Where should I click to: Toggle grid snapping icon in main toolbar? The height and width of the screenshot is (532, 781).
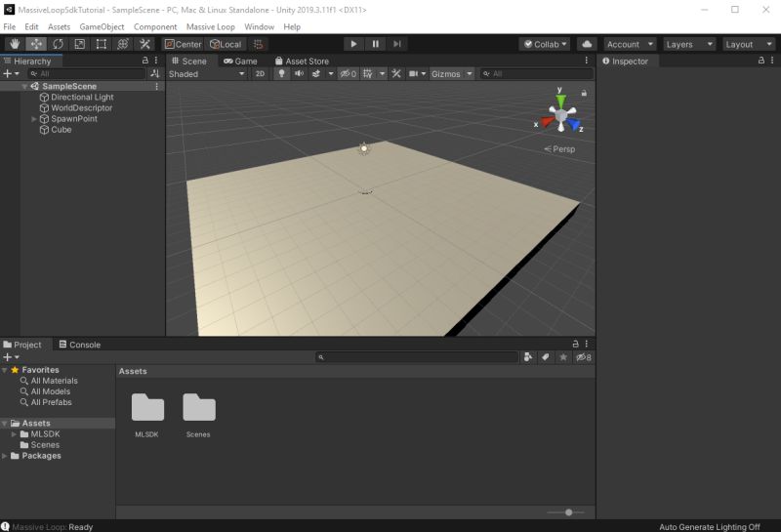pyautogui.click(x=258, y=44)
